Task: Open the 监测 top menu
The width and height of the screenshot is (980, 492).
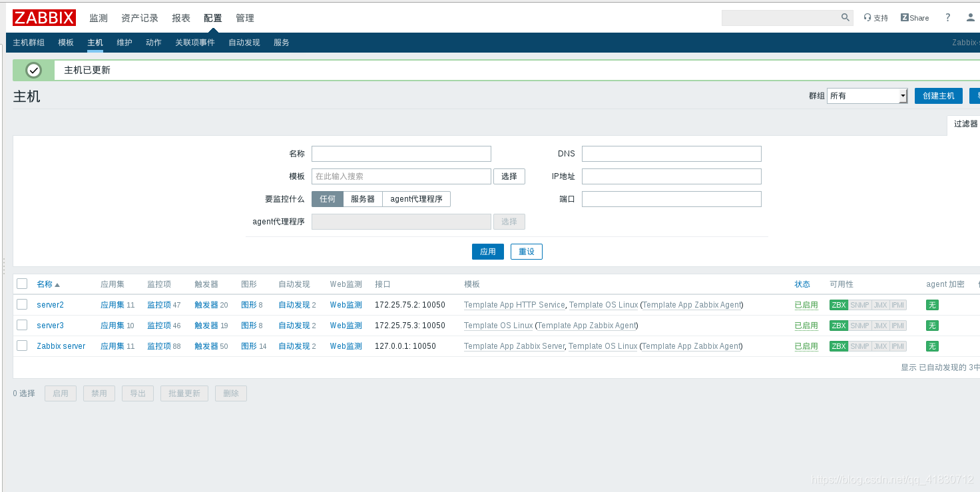Action: [99, 18]
